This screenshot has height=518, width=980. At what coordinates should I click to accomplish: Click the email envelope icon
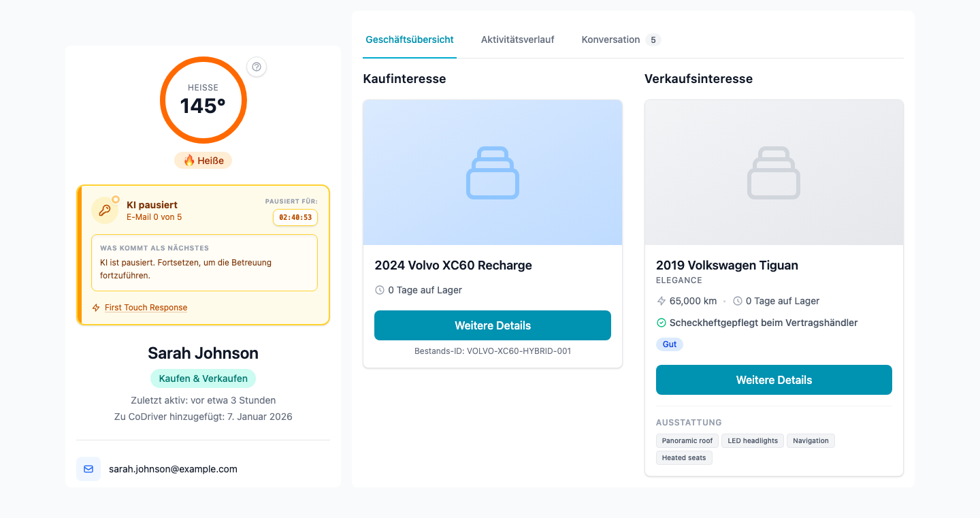(x=88, y=469)
